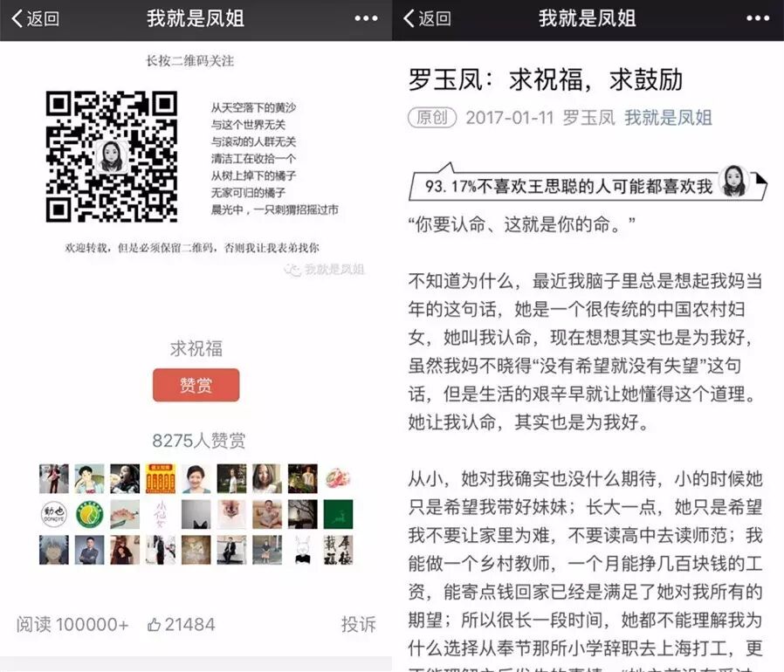The height and width of the screenshot is (672, 784).
Task: Tap the left screen's 返回 back arrow
Action: point(35,19)
